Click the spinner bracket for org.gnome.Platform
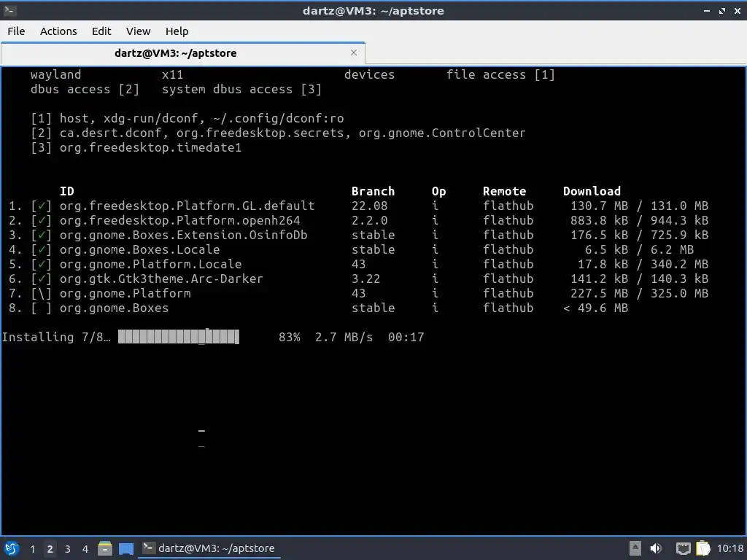Screen dimensions: 747x560 coord(42,293)
